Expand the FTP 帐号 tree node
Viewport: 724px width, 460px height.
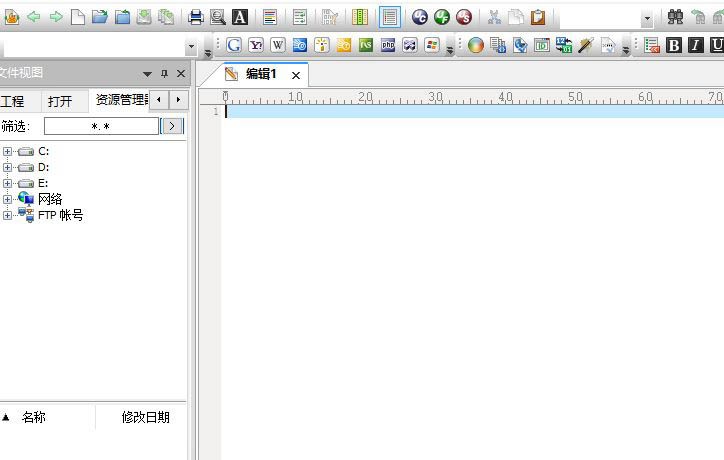click(x=8, y=215)
